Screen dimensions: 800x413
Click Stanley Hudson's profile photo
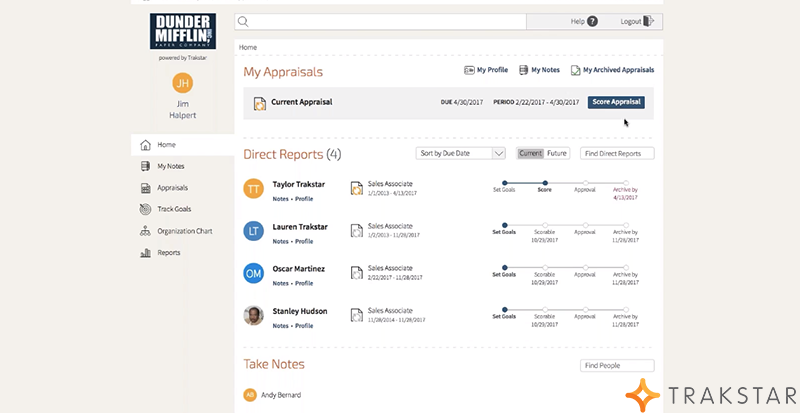(254, 315)
